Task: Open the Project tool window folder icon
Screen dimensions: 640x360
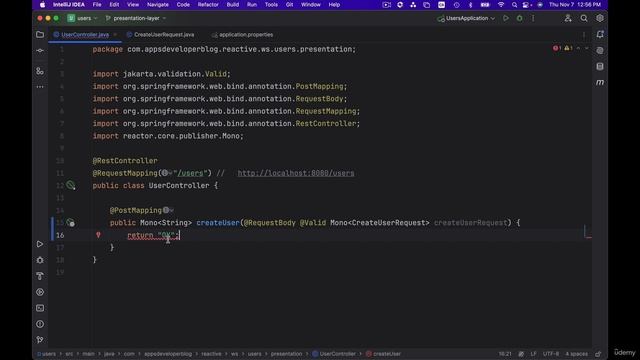Action: [40, 35]
